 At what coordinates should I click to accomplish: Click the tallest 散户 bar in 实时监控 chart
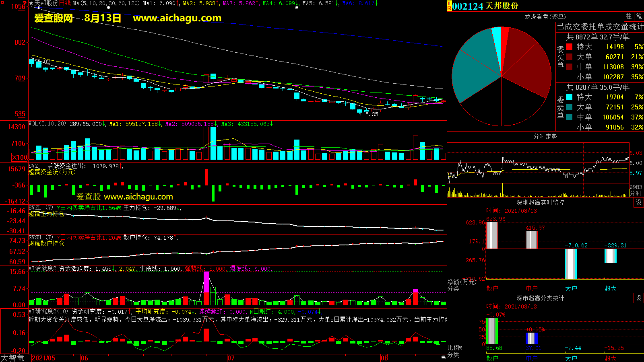click(492, 235)
